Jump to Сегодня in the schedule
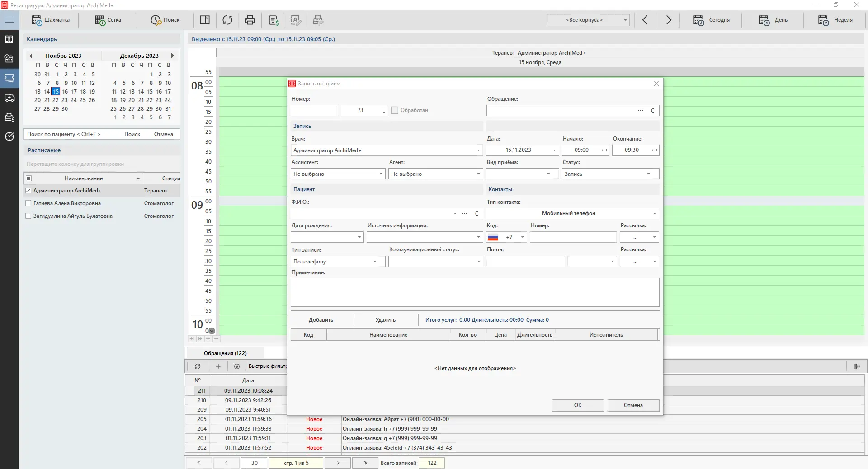The image size is (868, 469). [x=712, y=20]
